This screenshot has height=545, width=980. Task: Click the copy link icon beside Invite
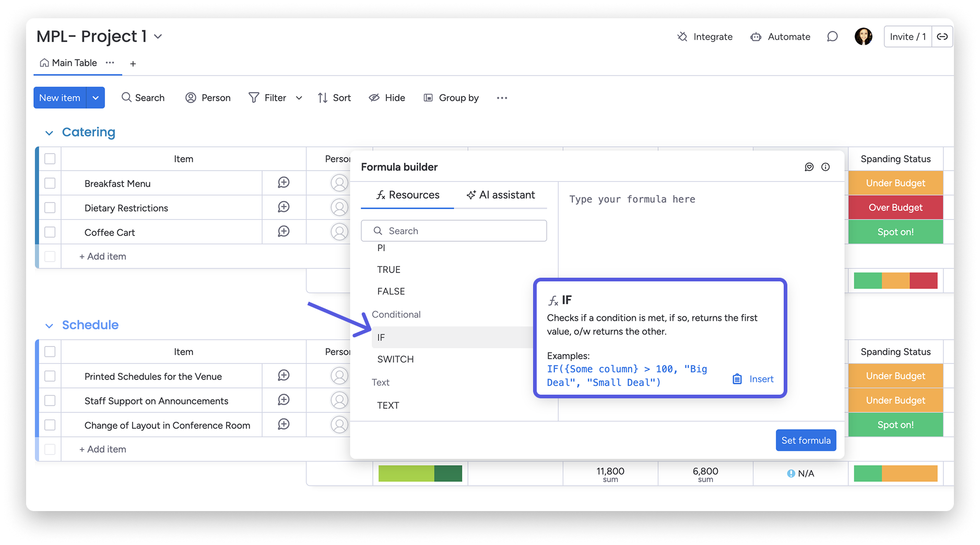click(x=942, y=37)
